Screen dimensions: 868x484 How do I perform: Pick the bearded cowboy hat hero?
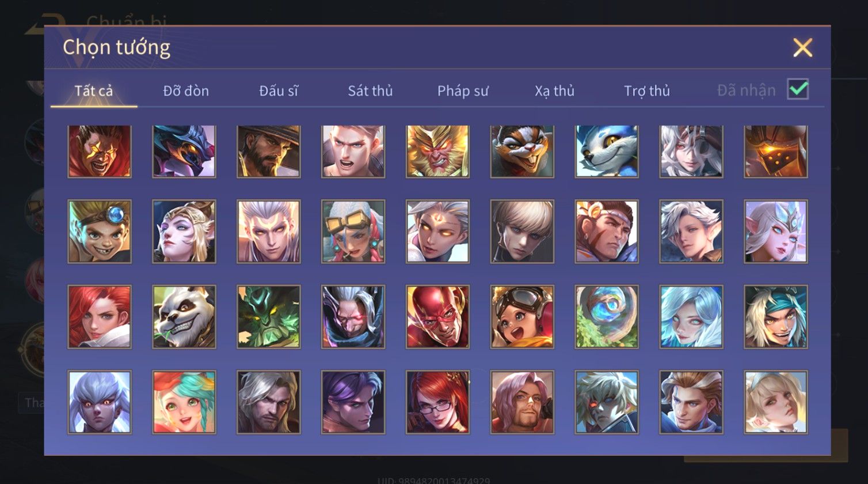click(269, 151)
